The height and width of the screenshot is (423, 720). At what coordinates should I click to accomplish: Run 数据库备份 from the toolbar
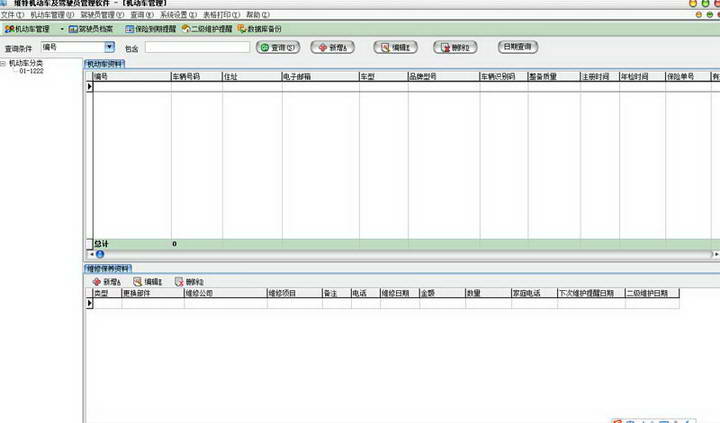pos(259,29)
